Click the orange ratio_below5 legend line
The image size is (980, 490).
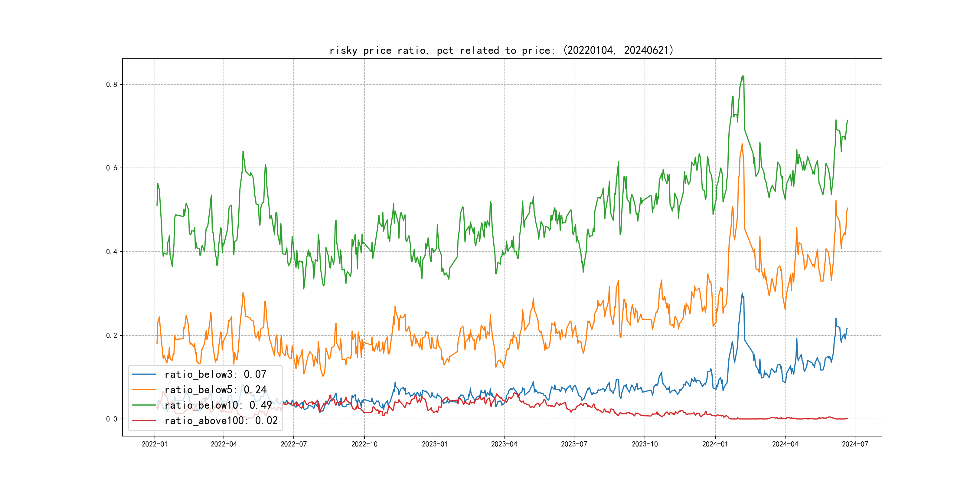(144, 390)
